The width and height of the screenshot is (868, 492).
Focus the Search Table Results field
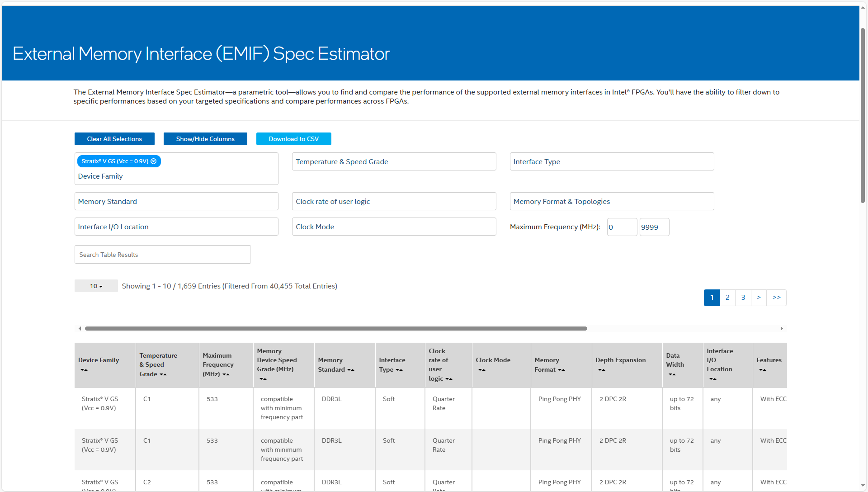tap(162, 254)
